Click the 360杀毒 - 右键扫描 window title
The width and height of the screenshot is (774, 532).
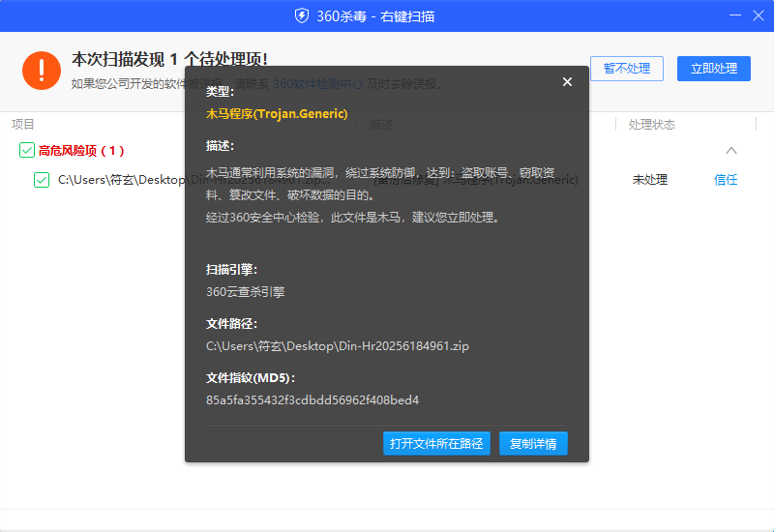click(x=375, y=16)
